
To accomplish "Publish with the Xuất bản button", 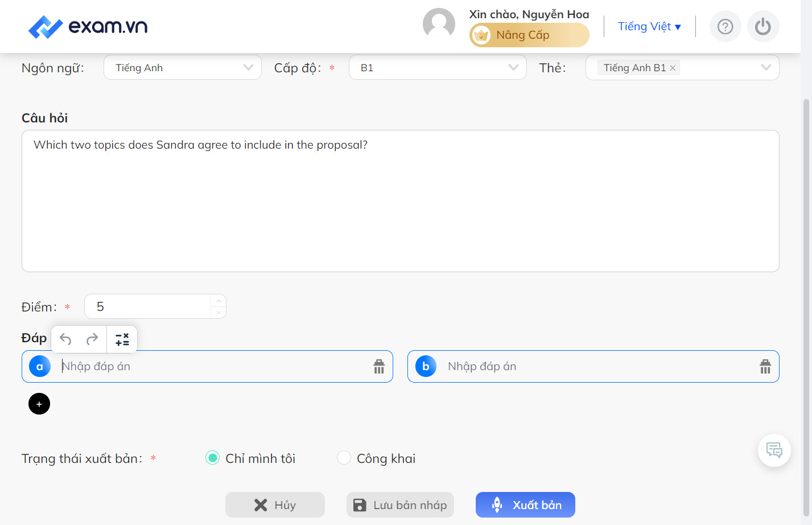I will (x=525, y=505).
